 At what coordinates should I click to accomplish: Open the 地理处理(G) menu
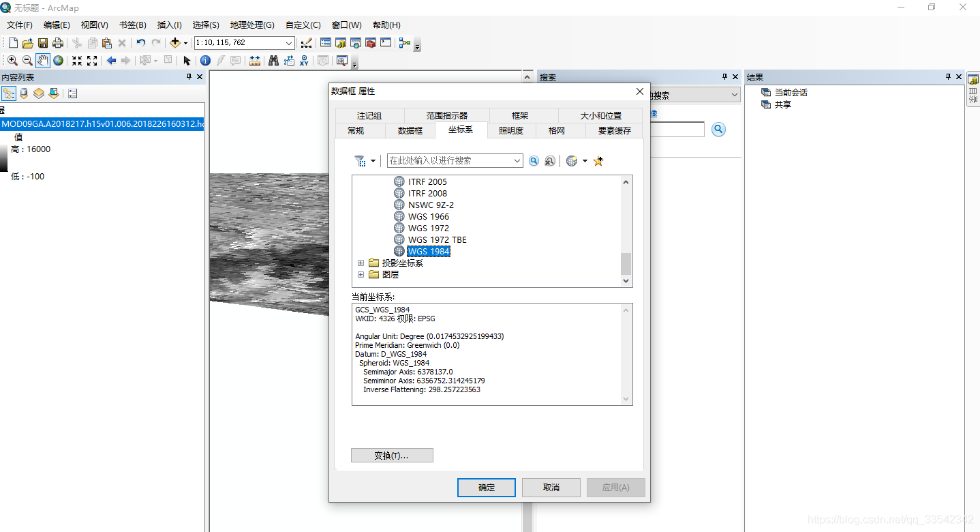pyautogui.click(x=252, y=25)
